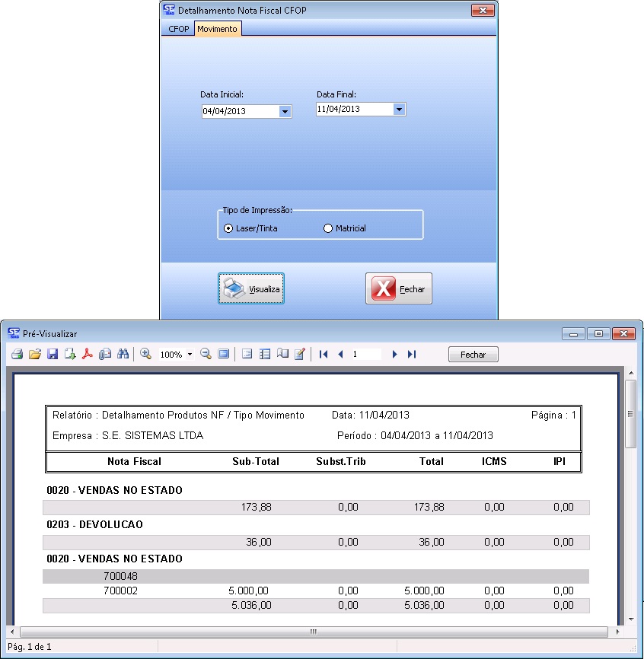The height and width of the screenshot is (659, 644).
Task: Open the Data Inicial date dropdown
Action: pyautogui.click(x=285, y=112)
